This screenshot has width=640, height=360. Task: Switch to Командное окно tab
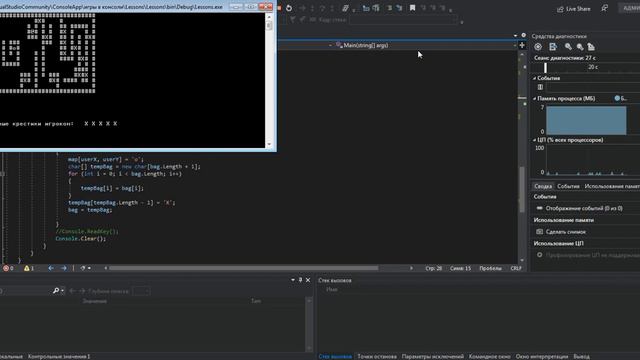[x=489, y=356]
